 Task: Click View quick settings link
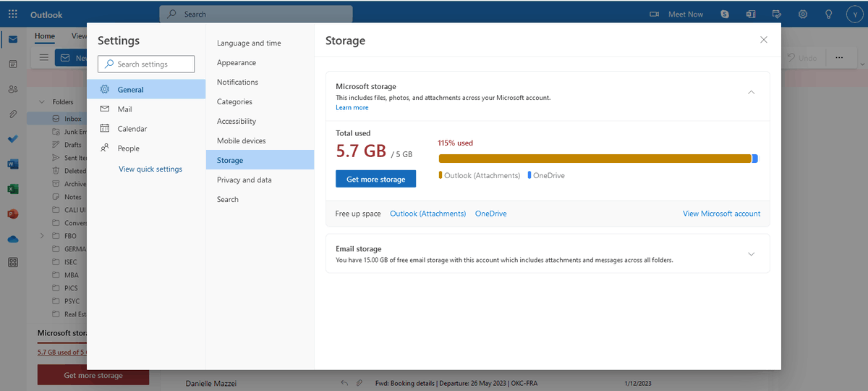pos(150,169)
